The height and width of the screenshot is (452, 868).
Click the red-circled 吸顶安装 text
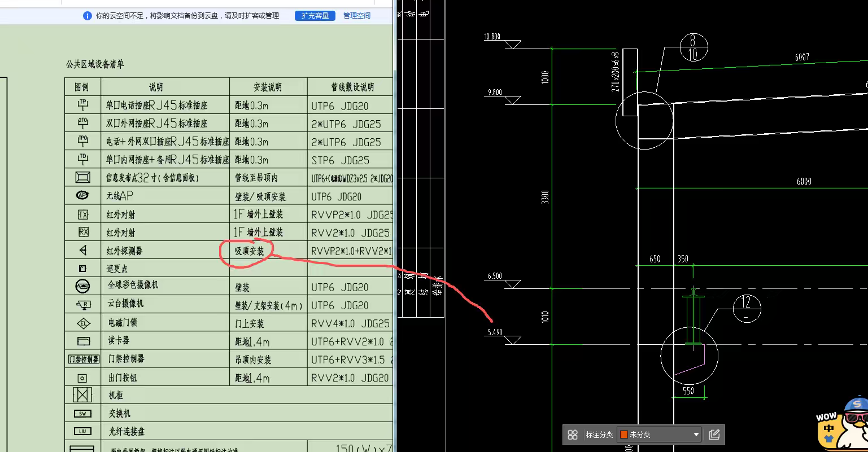[x=249, y=251]
